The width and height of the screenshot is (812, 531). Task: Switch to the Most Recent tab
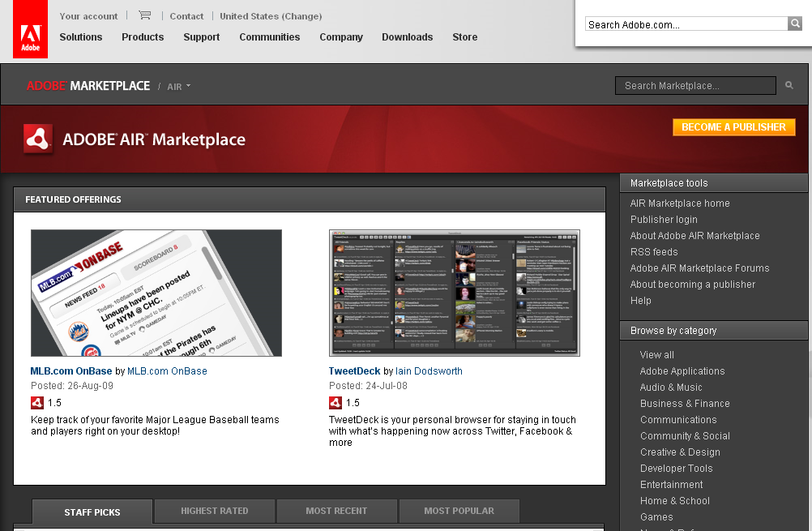pos(336,511)
